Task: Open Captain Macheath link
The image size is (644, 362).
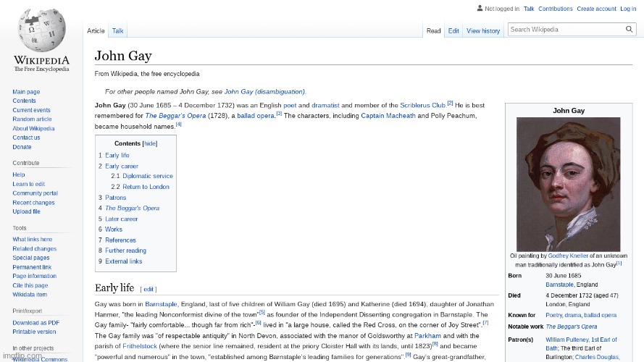Action: (388, 116)
